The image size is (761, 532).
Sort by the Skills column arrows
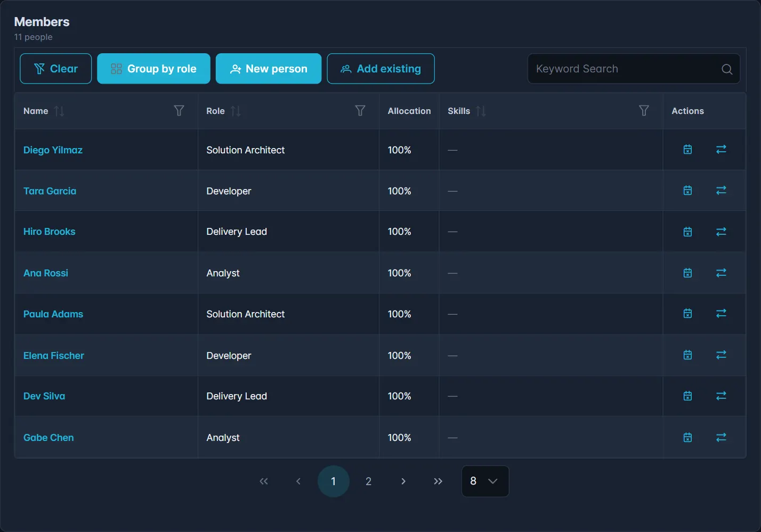[481, 111]
